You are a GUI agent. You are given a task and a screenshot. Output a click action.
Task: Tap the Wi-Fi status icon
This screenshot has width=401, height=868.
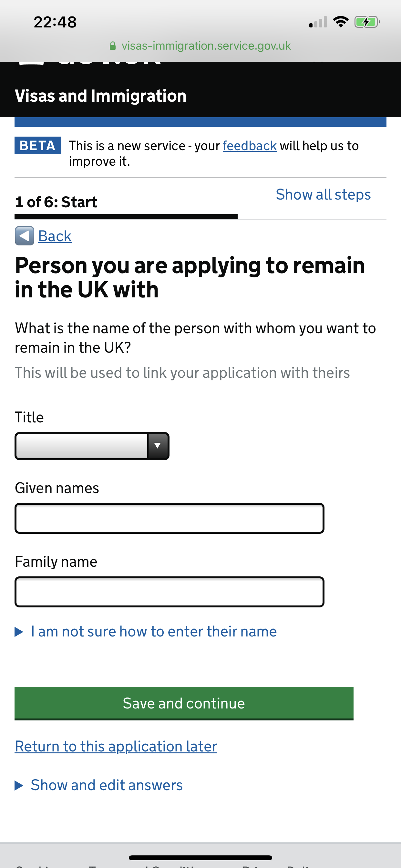(x=340, y=22)
